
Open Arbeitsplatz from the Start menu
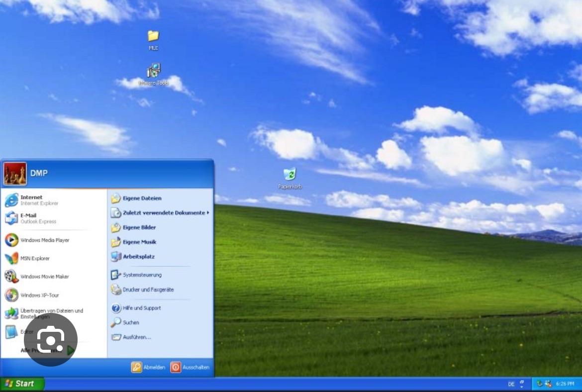160,257
